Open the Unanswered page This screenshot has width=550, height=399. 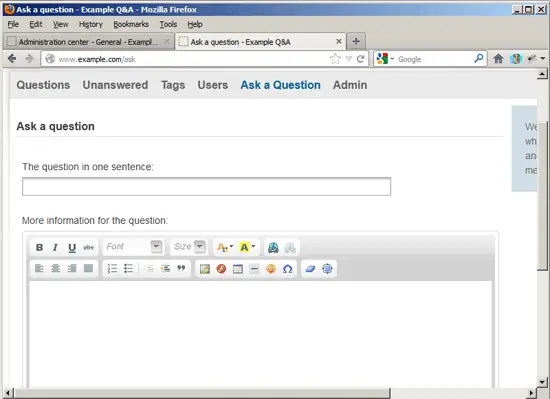tap(115, 85)
